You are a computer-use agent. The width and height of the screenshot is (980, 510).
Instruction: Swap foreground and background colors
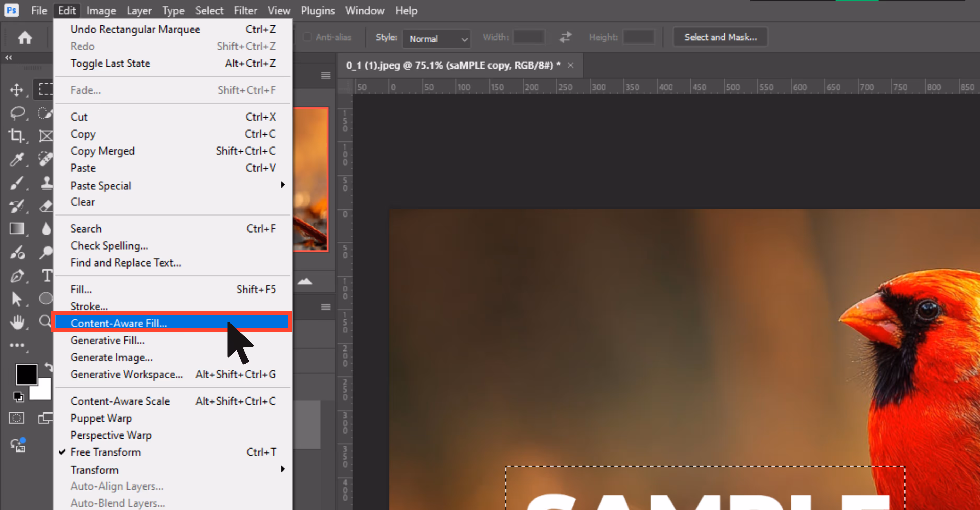tap(49, 367)
